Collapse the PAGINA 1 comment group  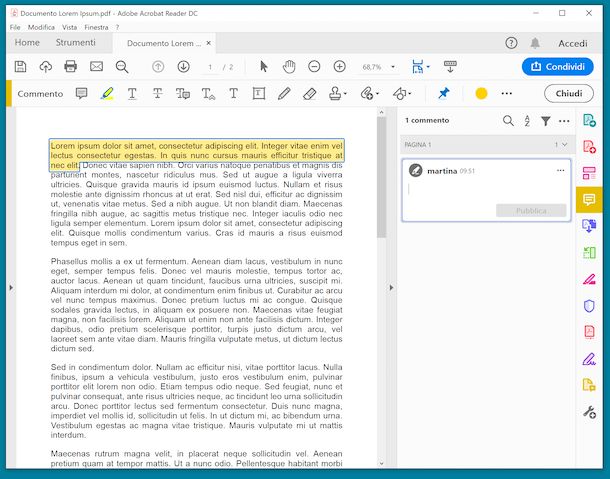(565, 144)
